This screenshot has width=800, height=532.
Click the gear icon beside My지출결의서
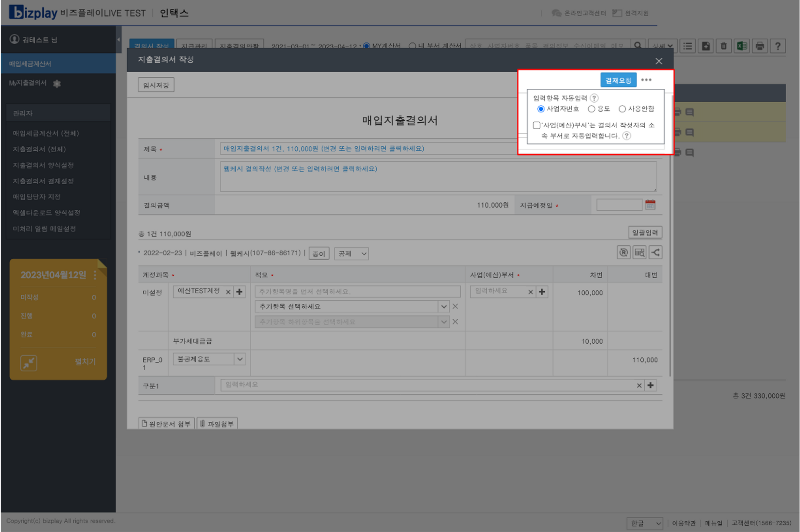tap(57, 84)
